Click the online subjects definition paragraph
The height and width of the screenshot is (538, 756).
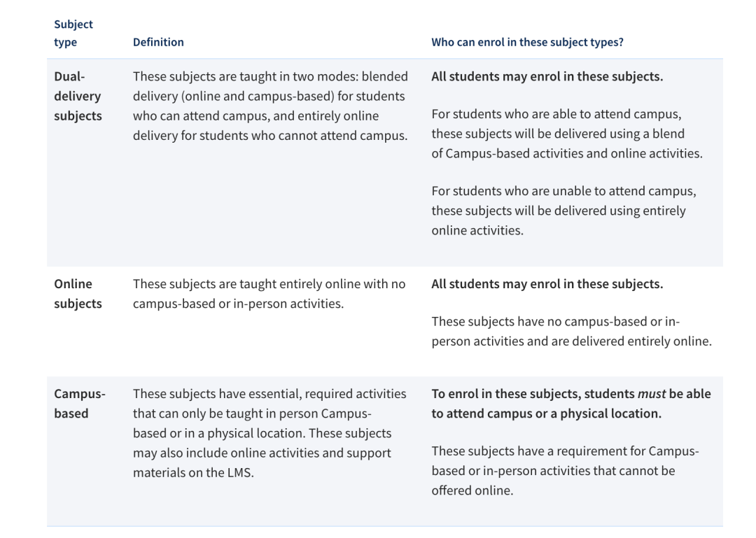269,294
